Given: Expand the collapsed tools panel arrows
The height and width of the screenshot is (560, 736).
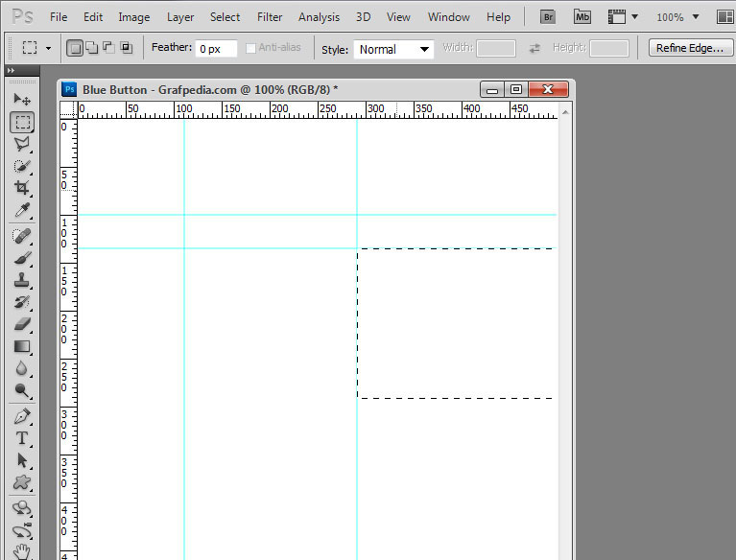Looking at the screenshot, I should (11, 70).
